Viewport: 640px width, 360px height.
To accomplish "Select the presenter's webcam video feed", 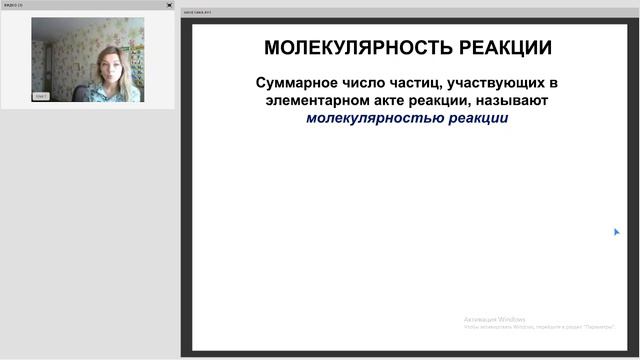I will (88, 60).
